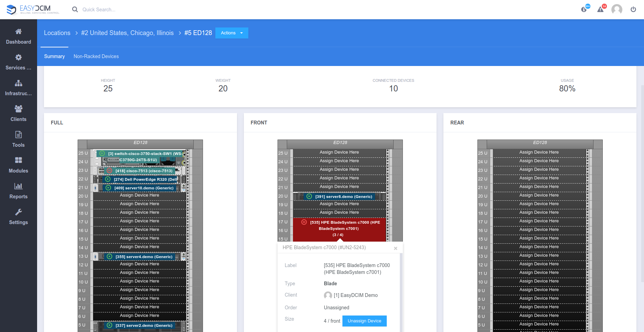Viewport: 644px width, 332px height.
Task: Click status icon of server8.demo in Front
Action: pyautogui.click(x=309, y=196)
